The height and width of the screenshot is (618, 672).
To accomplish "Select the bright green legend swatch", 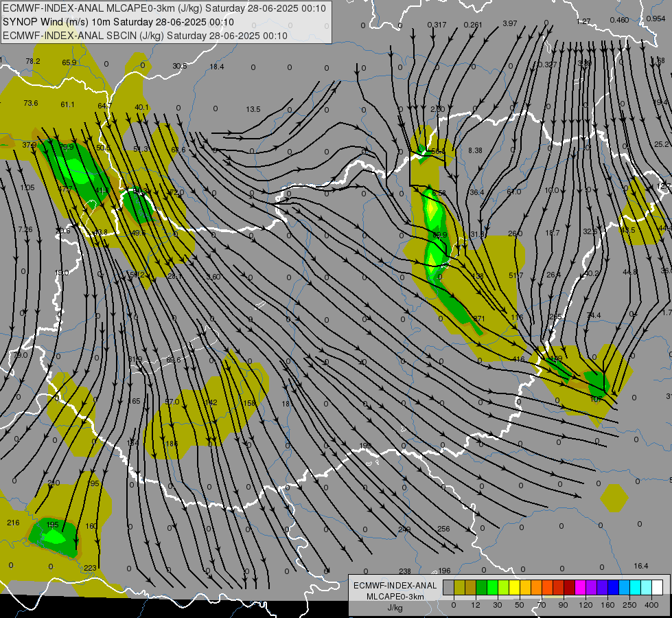I will (492, 587).
